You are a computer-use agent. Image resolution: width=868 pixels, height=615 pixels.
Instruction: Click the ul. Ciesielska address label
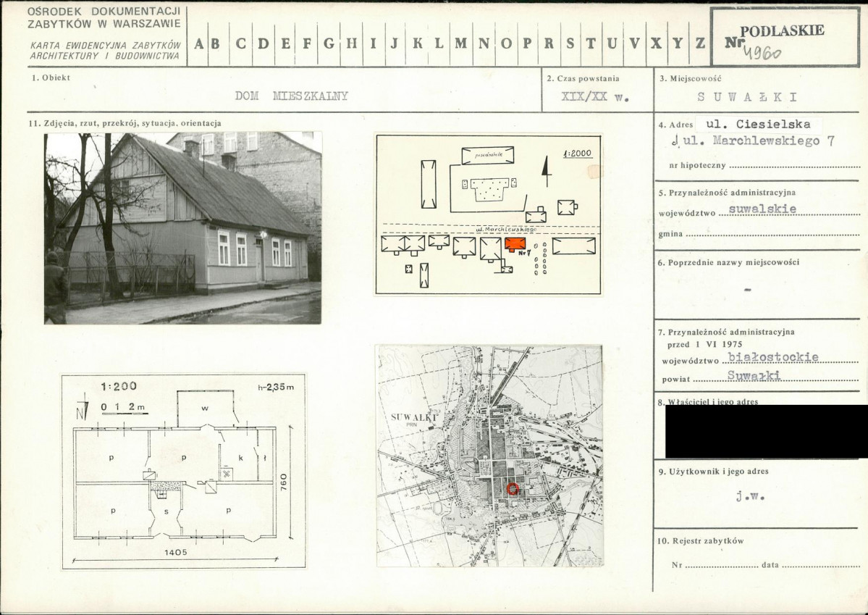[757, 124]
